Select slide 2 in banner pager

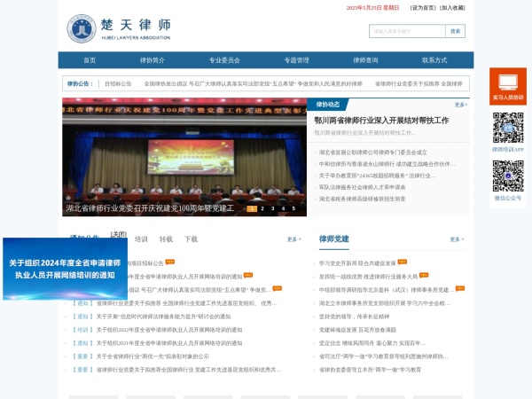(262, 208)
